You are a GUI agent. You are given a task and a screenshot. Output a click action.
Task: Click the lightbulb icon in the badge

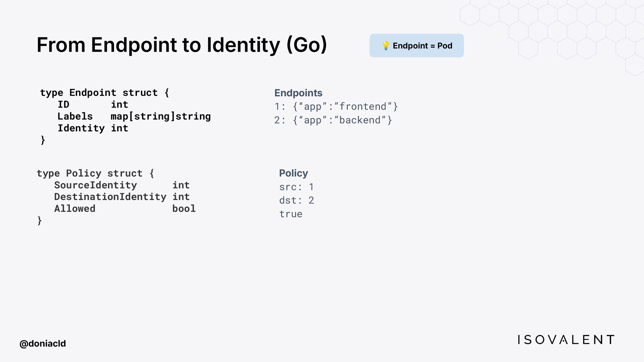pos(386,46)
